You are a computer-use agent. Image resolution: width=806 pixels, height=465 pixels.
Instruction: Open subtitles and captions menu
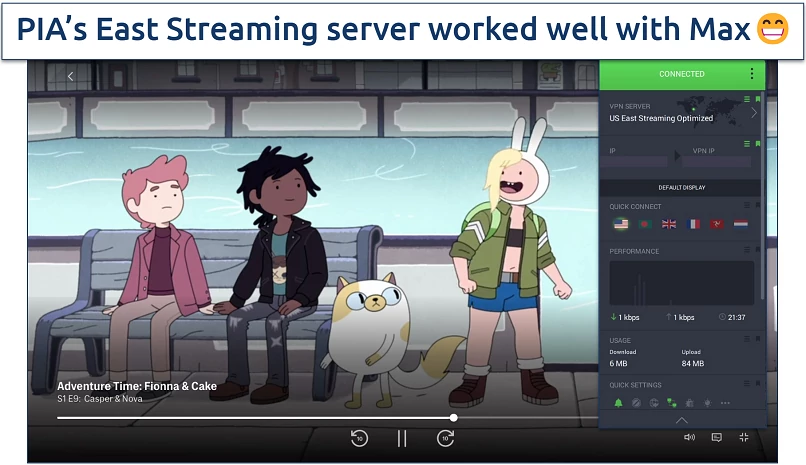(717, 437)
